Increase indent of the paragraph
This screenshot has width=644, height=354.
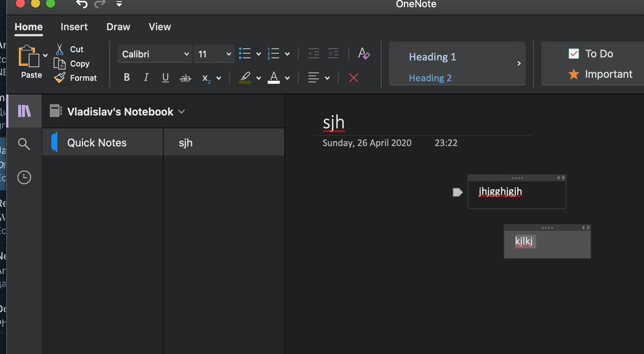(x=333, y=53)
